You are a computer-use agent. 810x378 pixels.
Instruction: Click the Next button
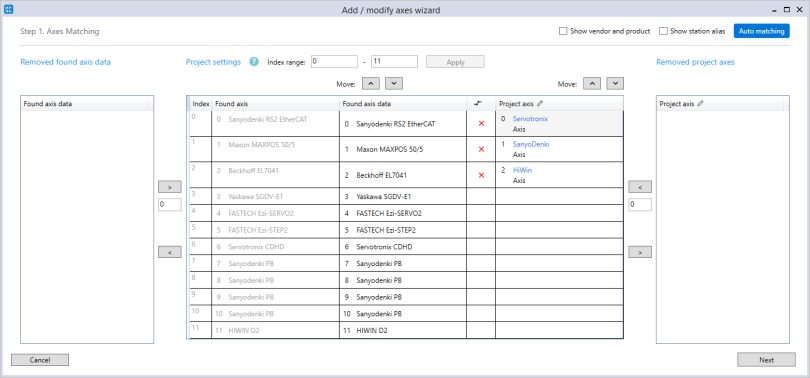[x=767, y=360]
